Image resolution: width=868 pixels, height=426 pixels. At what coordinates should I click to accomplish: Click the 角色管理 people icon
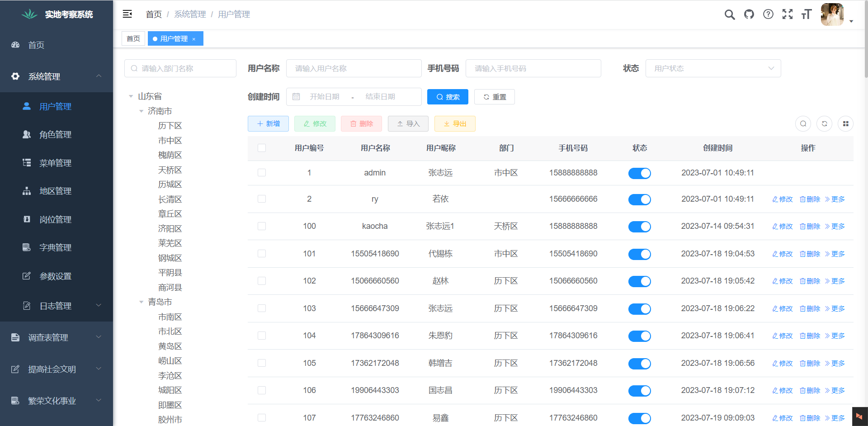(x=27, y=134)
